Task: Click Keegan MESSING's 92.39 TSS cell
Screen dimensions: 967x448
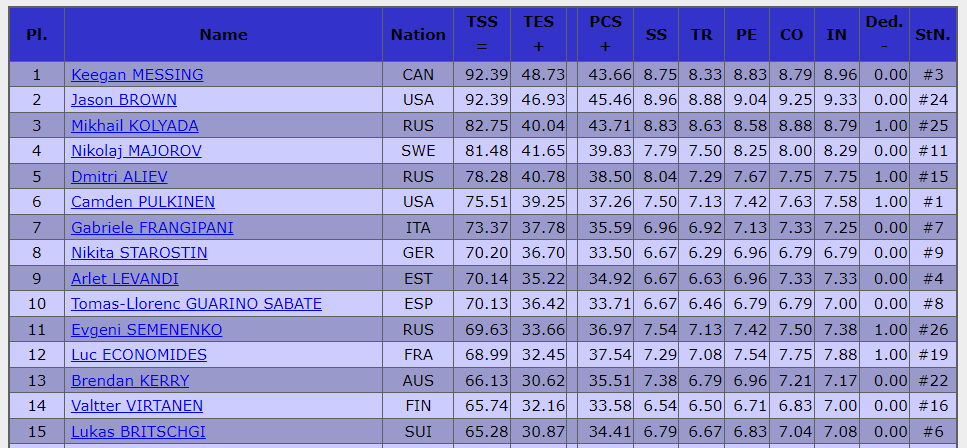Action: point(482,75)
